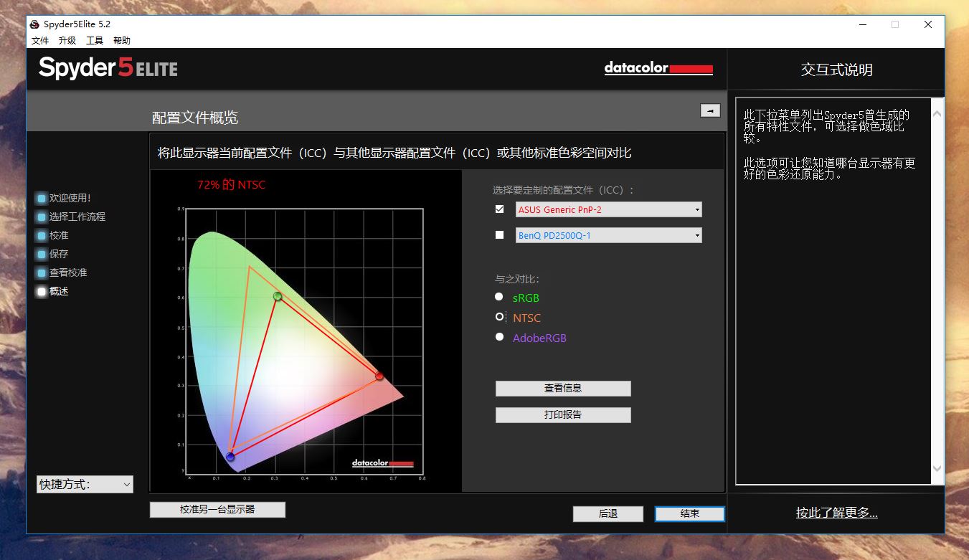
Task: Go to the 校准 calibration step
Action: click(60, 235)
